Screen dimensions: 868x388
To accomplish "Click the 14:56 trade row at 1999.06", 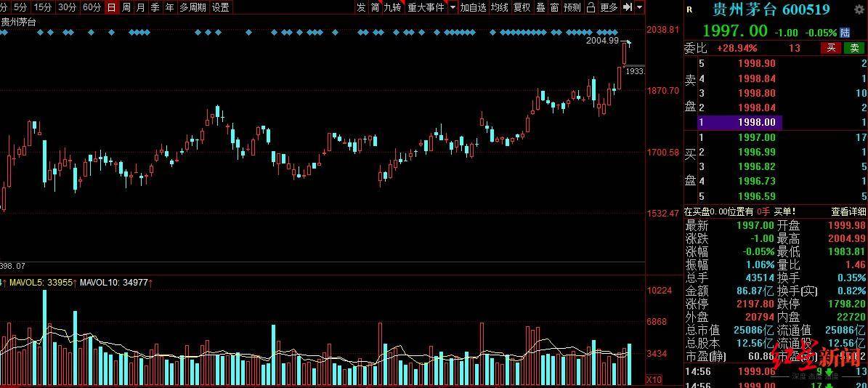I will [776, 372].
